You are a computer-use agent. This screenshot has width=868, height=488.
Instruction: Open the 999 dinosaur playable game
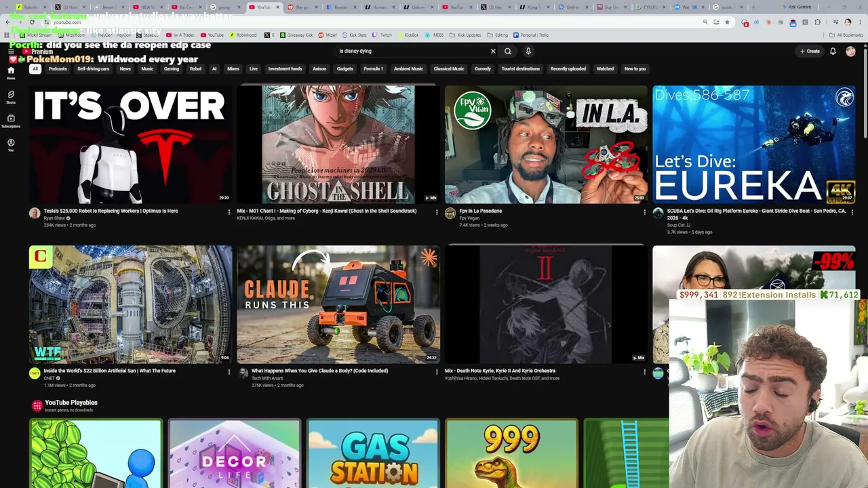pyautogui.click(x=511, y=453)
